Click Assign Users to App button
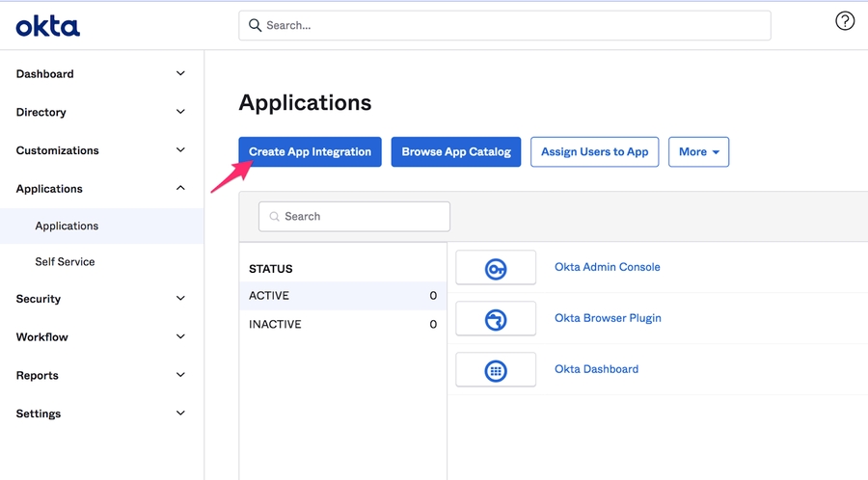 [x=594, y=152]
